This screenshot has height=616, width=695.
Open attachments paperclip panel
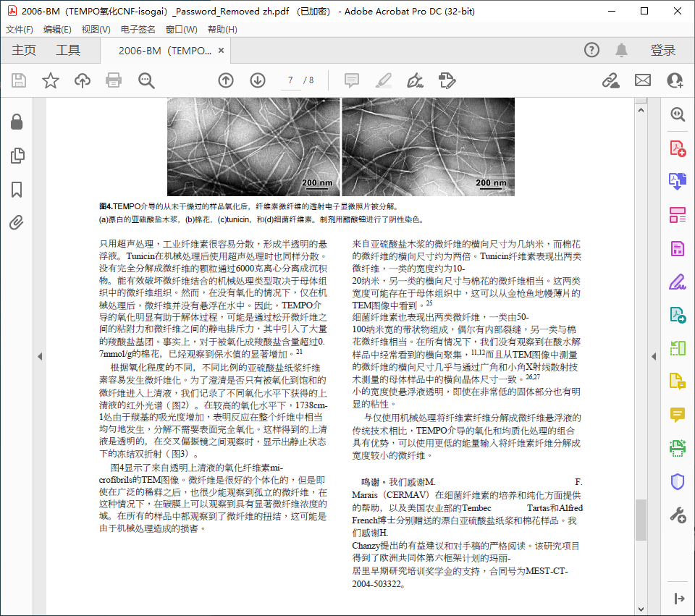coord(17,222)
